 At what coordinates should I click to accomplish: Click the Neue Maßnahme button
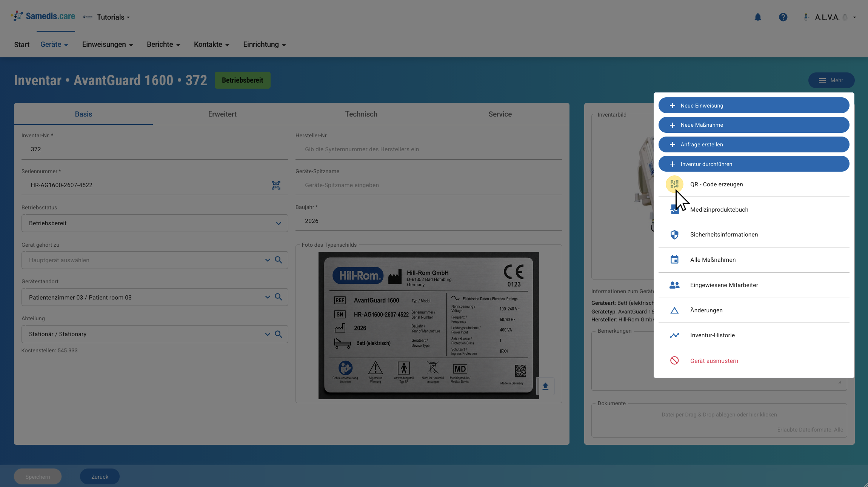(x=754, y=125)
